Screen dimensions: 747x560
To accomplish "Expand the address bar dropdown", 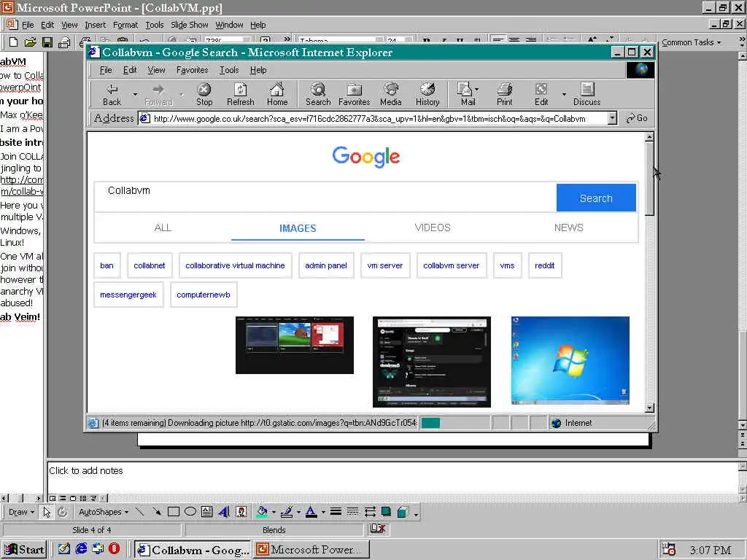I will 612,118.
